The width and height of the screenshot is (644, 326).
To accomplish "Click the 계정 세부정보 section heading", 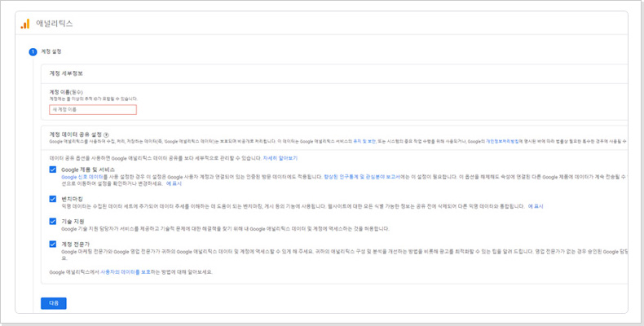I will (66, 73).
